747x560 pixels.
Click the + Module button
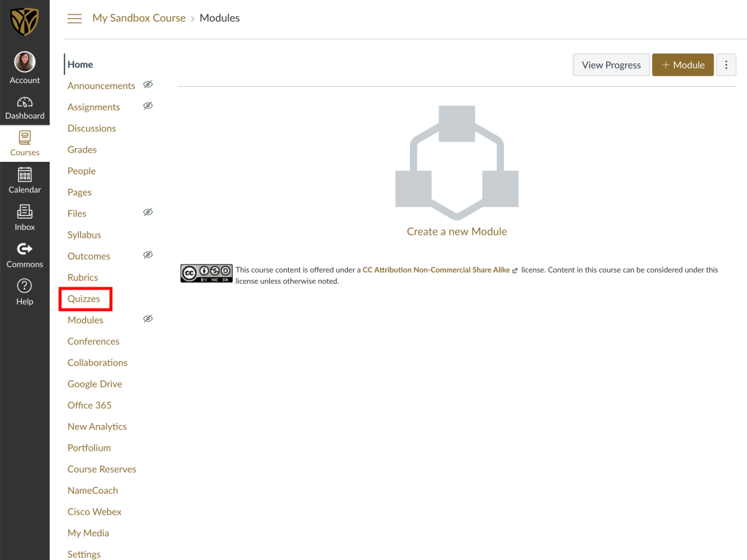[683, 65]
